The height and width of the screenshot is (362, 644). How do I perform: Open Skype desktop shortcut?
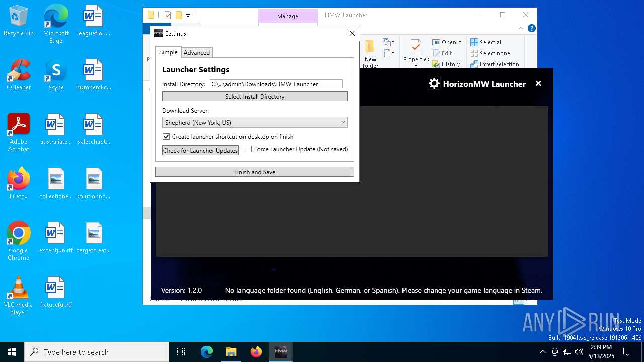[56, 75]
